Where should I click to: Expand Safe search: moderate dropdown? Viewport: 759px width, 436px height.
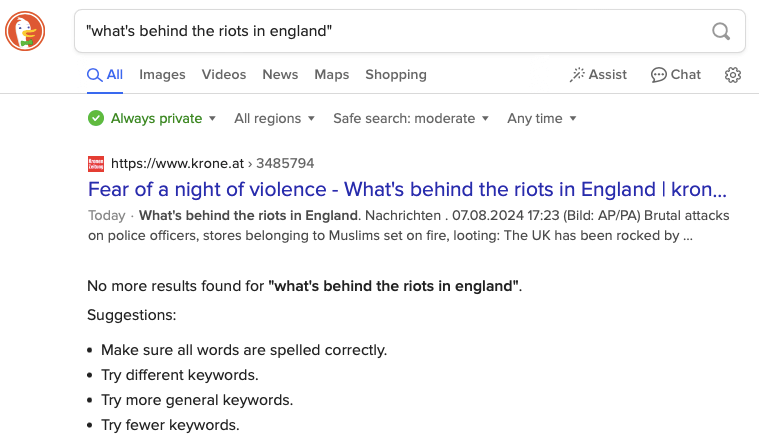click(411, 118)
